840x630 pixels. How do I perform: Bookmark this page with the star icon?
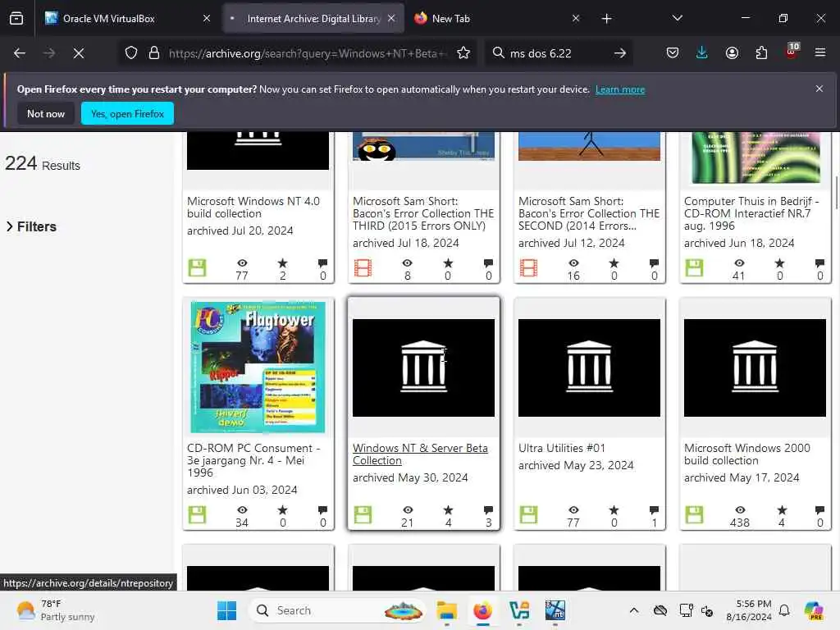[x=463, y=53]
